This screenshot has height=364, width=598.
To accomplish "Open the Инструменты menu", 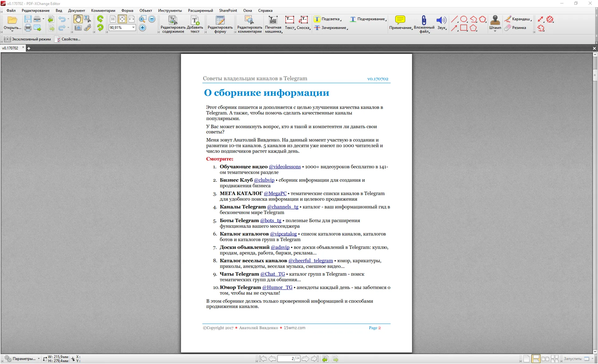I will pyautogui.click(x=170, y=11).
